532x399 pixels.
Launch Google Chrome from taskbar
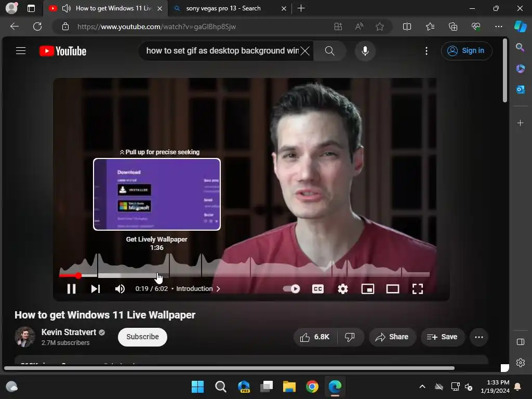tap(312, 387)
